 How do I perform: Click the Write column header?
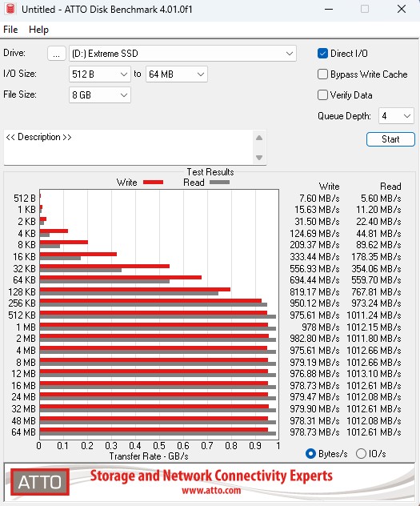pos(329,187)
